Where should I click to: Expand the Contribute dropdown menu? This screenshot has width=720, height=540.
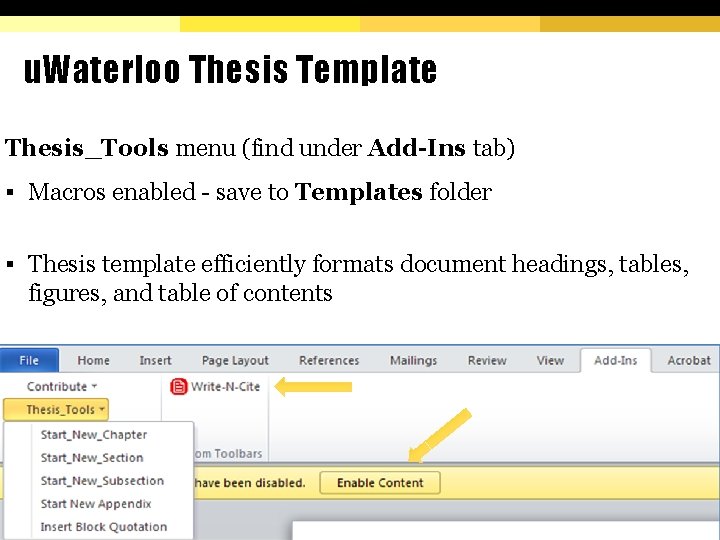[x=62, y=387]
